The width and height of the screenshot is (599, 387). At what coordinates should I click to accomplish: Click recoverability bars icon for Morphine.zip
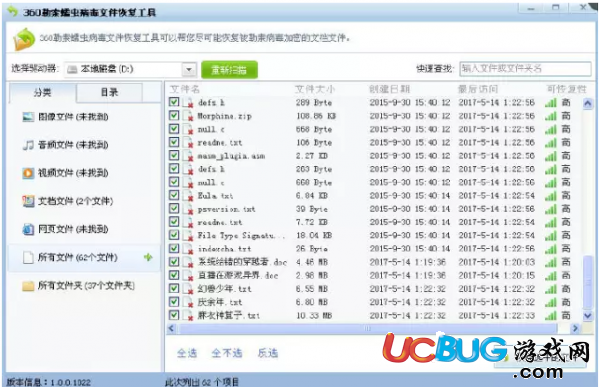point(550,116)
